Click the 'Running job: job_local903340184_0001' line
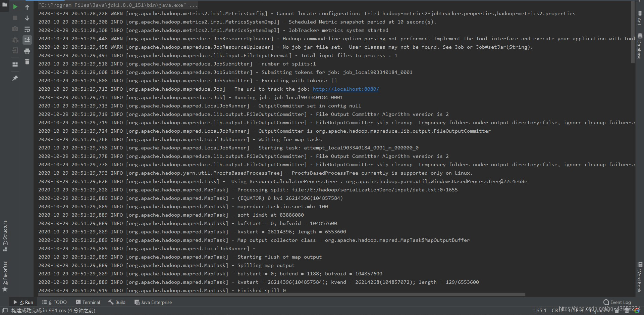This screenshot has width=644, height=315. 191,97
